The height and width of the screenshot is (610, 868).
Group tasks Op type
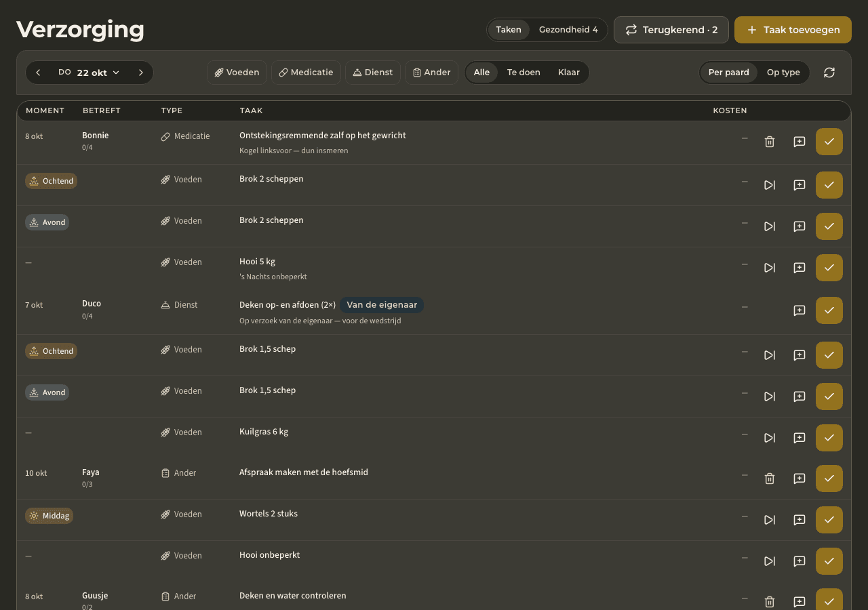tap(783, 73)
